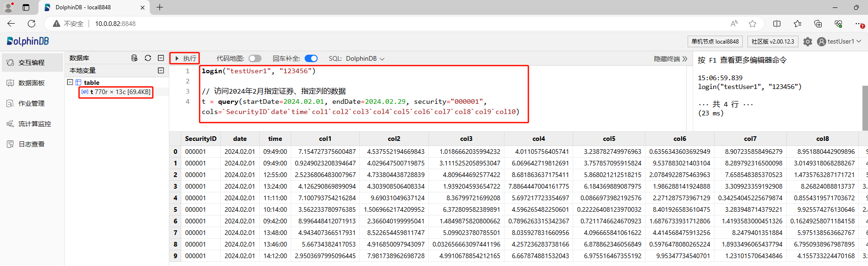868x266 pixels.
Task: Add page to favorites star icon
Action: [753, 24]
